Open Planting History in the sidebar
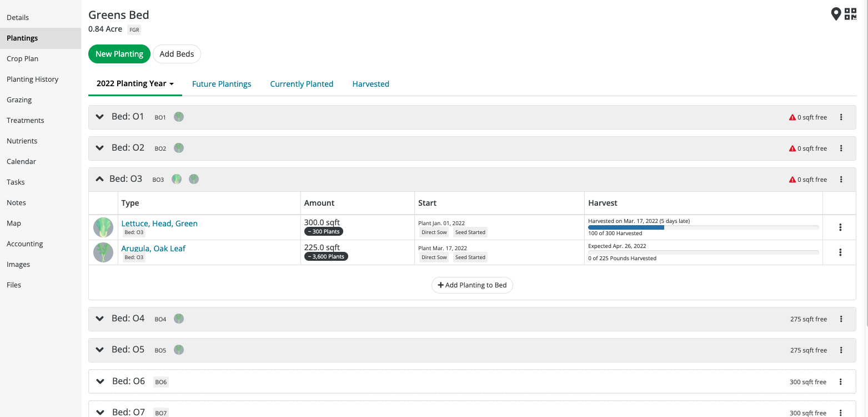Viewport: 868px width, 417px height. [41, 79]
